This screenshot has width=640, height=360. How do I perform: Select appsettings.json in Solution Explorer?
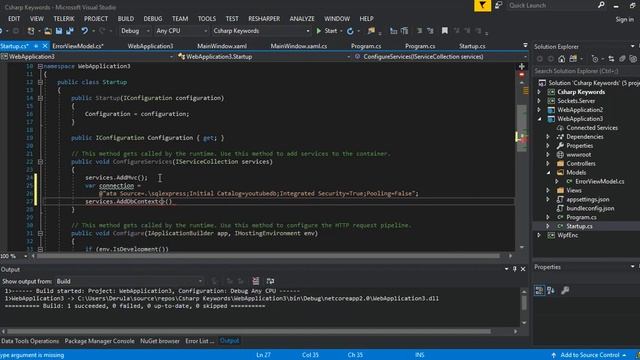pyautogui.click(x=588, y=200)
